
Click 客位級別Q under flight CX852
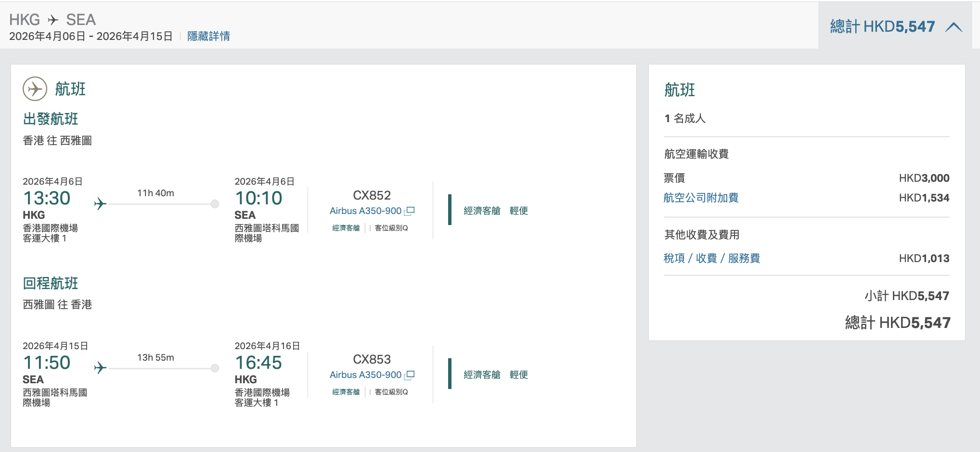(x=391, y=228)
